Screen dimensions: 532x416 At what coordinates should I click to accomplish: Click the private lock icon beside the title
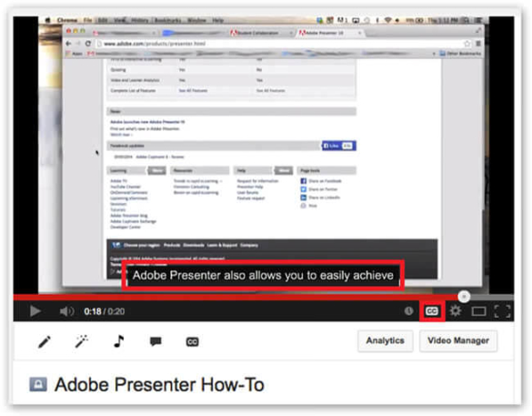[x=38, y=384]
